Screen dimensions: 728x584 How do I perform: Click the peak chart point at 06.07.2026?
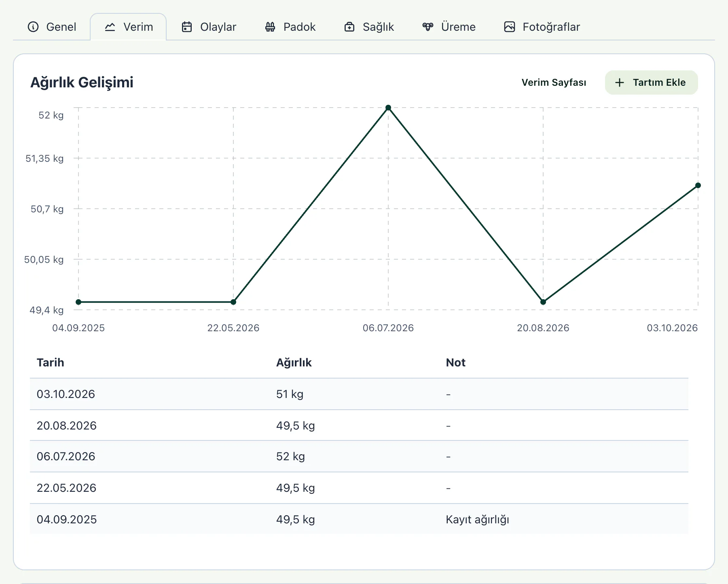[x=388, y=108]
